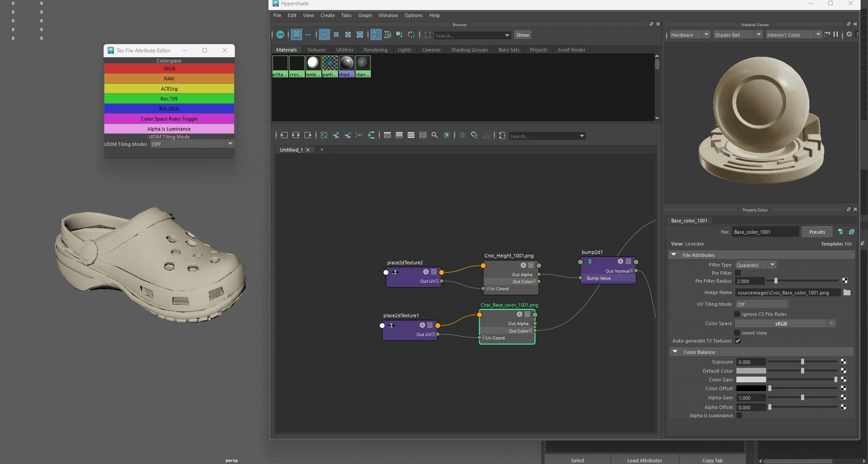
Task: Switch to the Utilities tab
Action: pos(345,50)
